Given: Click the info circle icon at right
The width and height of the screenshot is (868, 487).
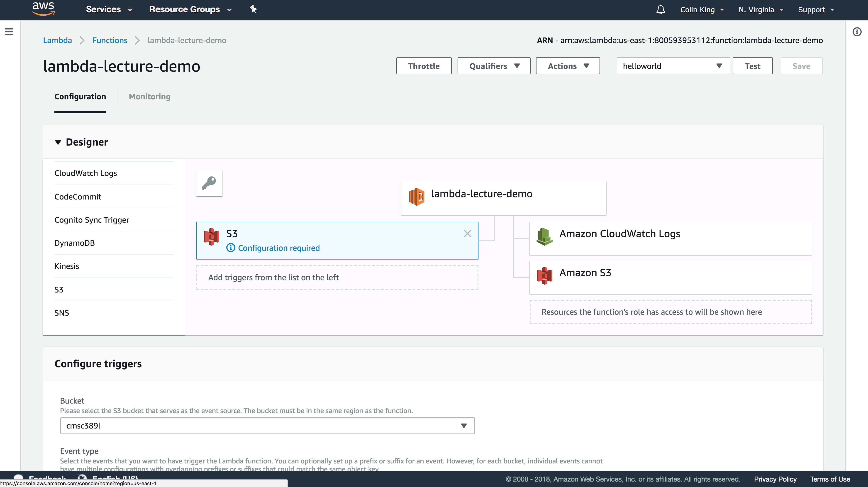Looking at the screenshot, I should (857, 32).
